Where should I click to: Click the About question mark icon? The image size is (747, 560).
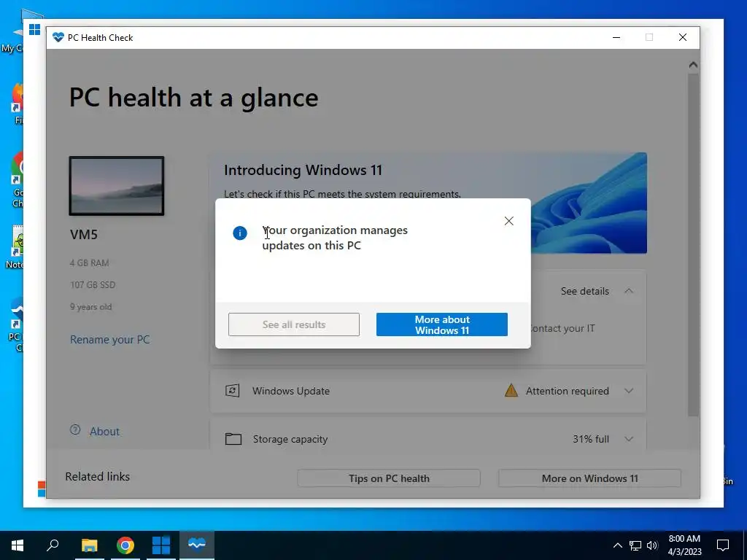(x=75, y=430)
